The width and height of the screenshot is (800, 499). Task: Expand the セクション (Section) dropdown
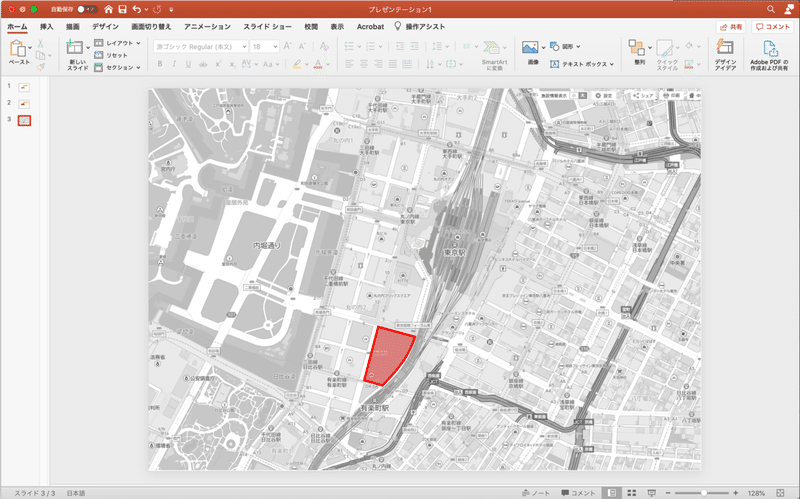coord(138,67)
